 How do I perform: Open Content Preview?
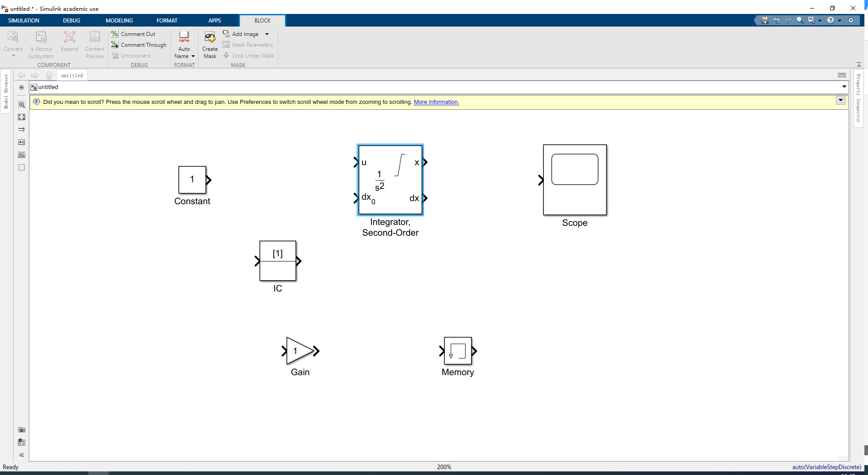tap(94, 44)
